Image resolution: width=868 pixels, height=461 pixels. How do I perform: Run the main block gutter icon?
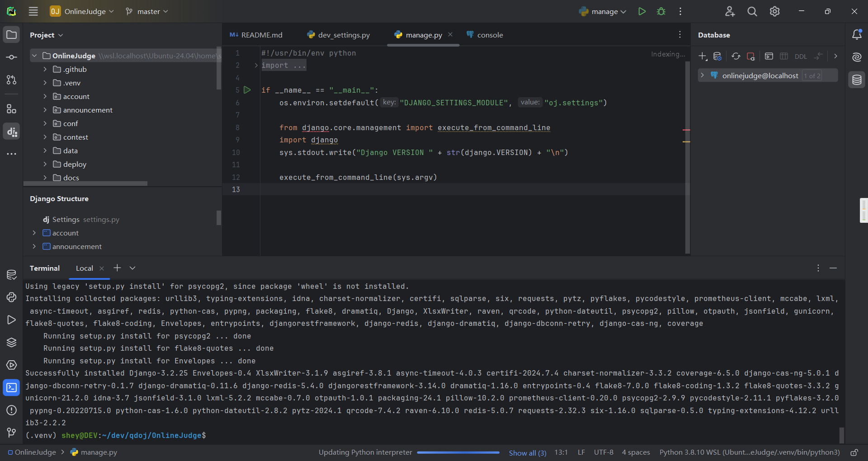pos(247,90)
